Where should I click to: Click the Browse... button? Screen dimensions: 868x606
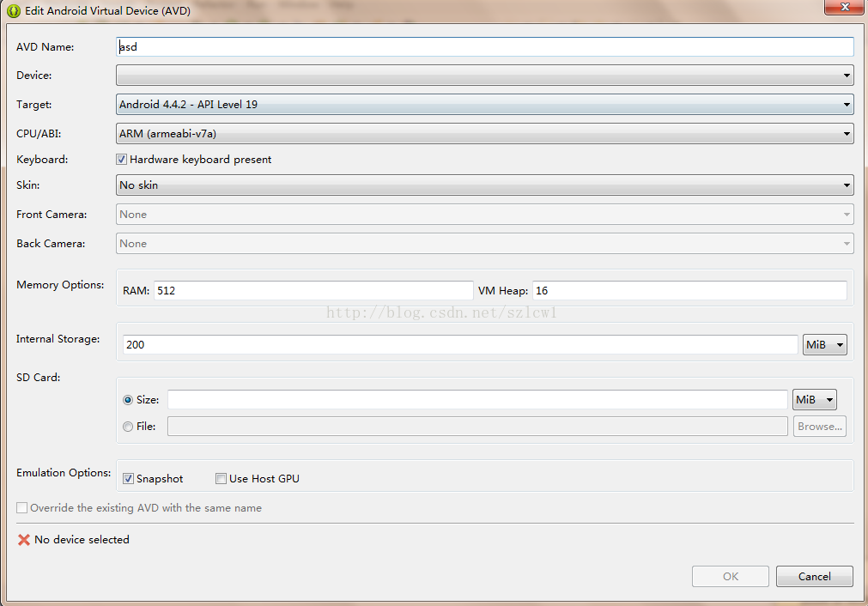820,426
